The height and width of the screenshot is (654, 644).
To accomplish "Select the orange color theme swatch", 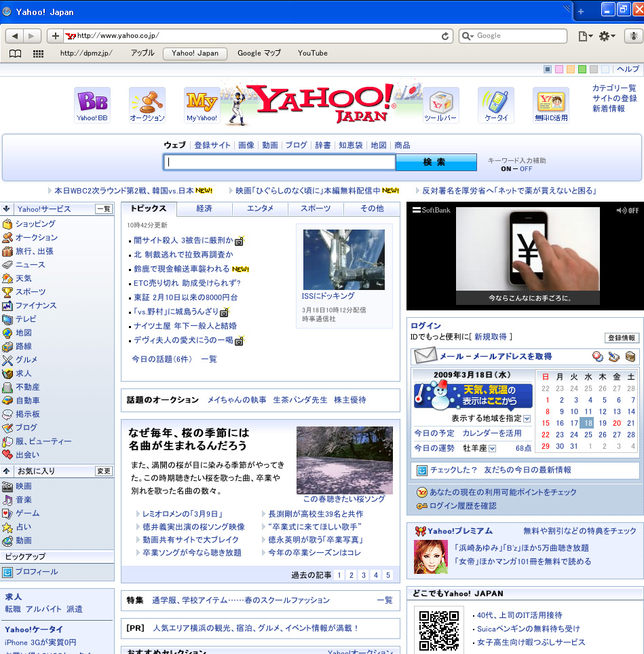I will [x=571, y=69].
